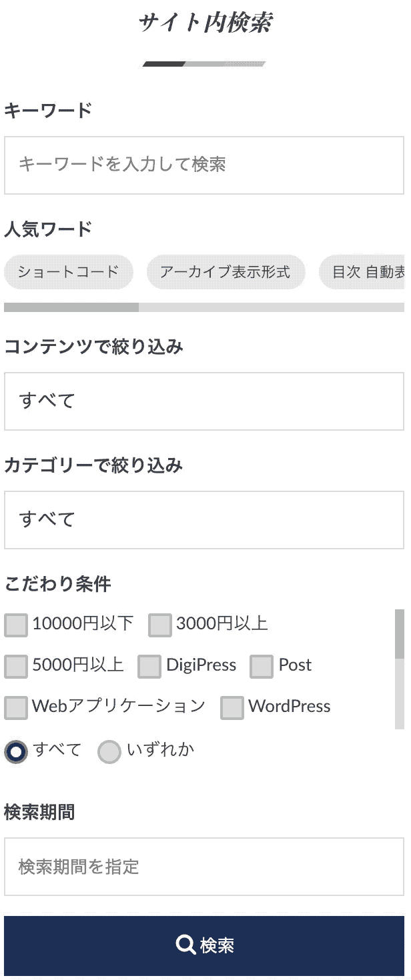Select the すべて radio button
Screen dimensions: 411x980
coord(16,751)
